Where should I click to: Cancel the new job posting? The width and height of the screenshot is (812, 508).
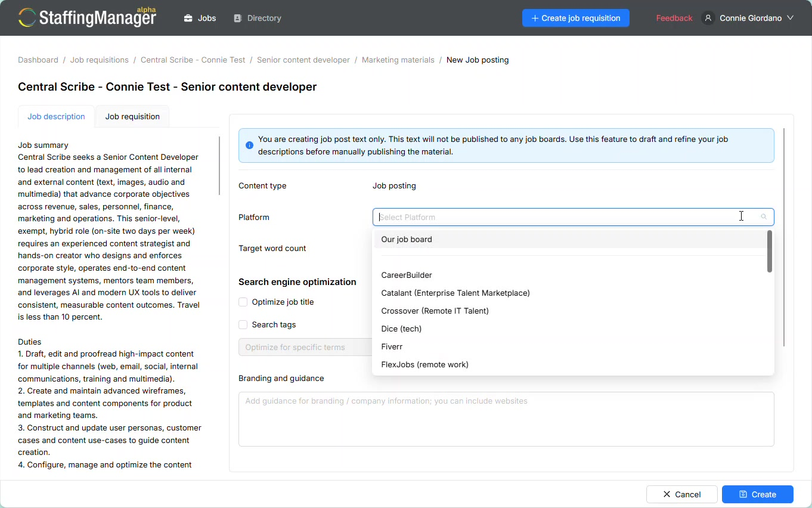(681, 494)
